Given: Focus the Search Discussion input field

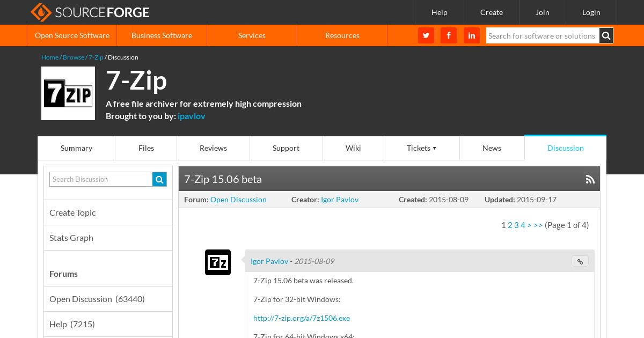Looking at the screenshot, I should coord(101,179).
